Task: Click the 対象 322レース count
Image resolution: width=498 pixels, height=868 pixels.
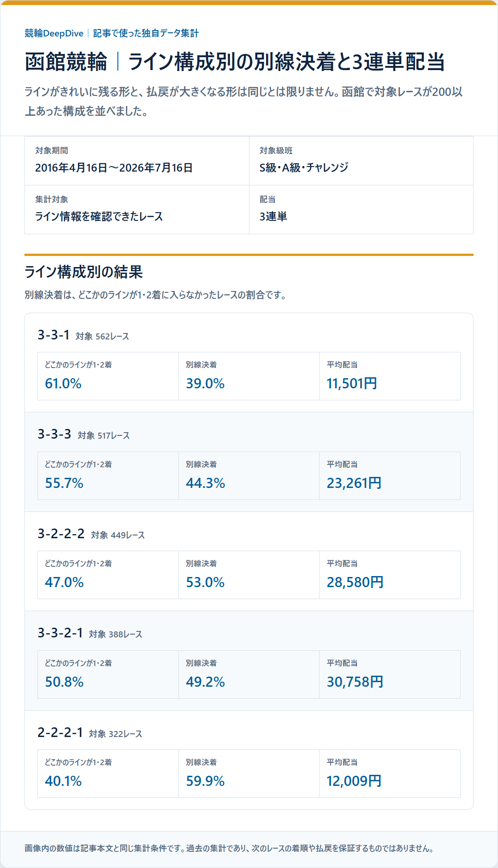Action: point(116,734)
